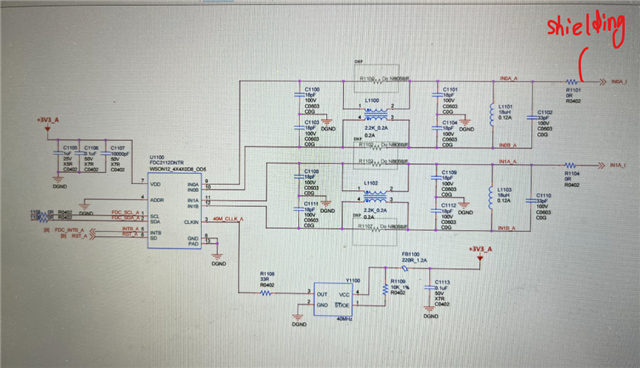This screenshot has height=368, width=640.
Task: Select capacitor C1103 symbol
Action: (x=300, y=128)
